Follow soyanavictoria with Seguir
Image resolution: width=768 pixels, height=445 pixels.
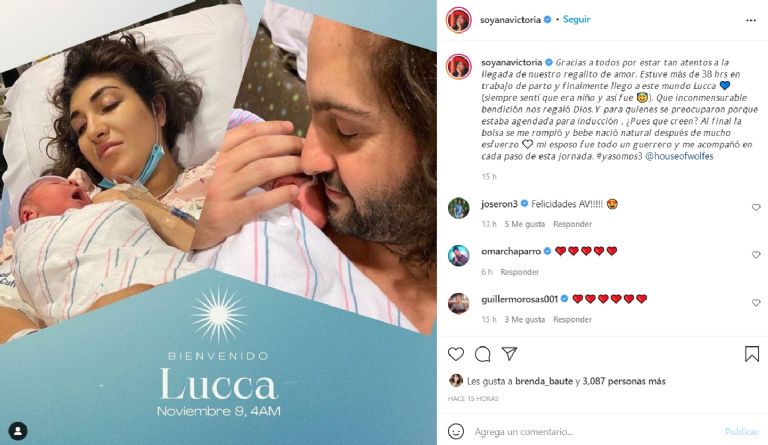(576, 20)
